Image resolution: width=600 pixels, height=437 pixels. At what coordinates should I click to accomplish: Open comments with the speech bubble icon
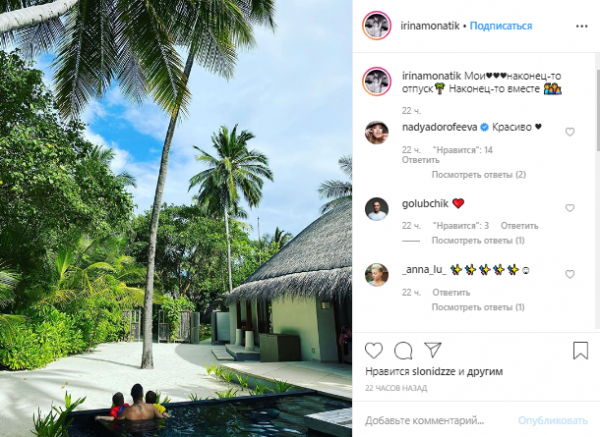[x=403, y=351]
